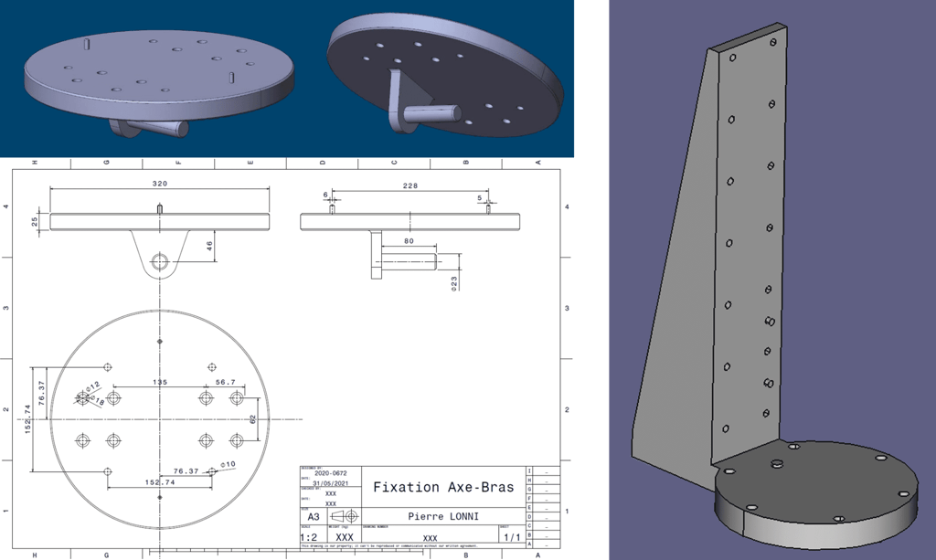This screenshot has height=560, width=936.
Task: Click the "A3" sheet size cell
Action: 314,516
